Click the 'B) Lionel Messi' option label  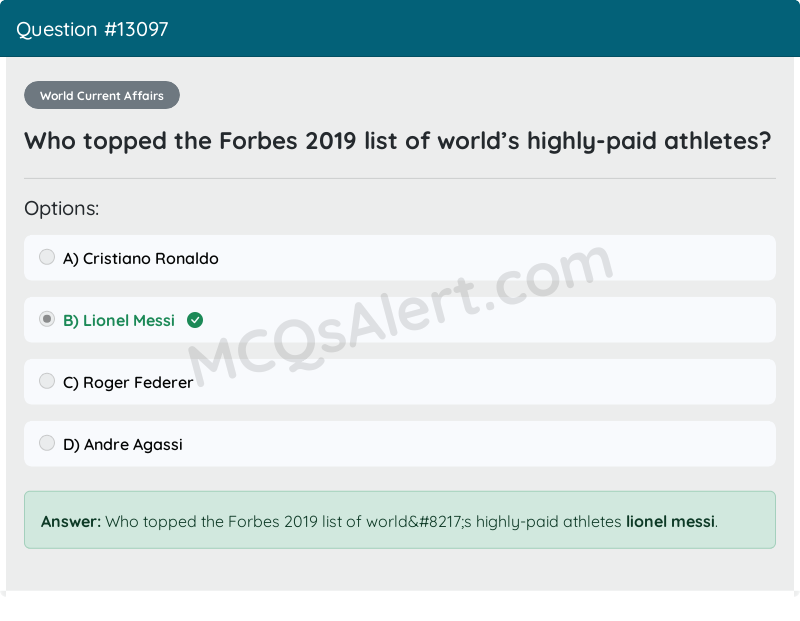(x=119, y=321)
